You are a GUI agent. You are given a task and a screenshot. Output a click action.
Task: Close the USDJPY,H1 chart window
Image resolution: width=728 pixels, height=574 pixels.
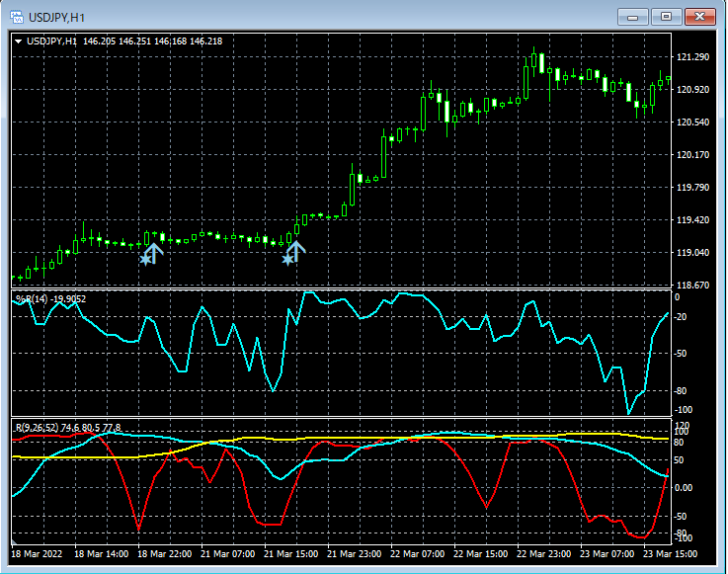[700, 17]
